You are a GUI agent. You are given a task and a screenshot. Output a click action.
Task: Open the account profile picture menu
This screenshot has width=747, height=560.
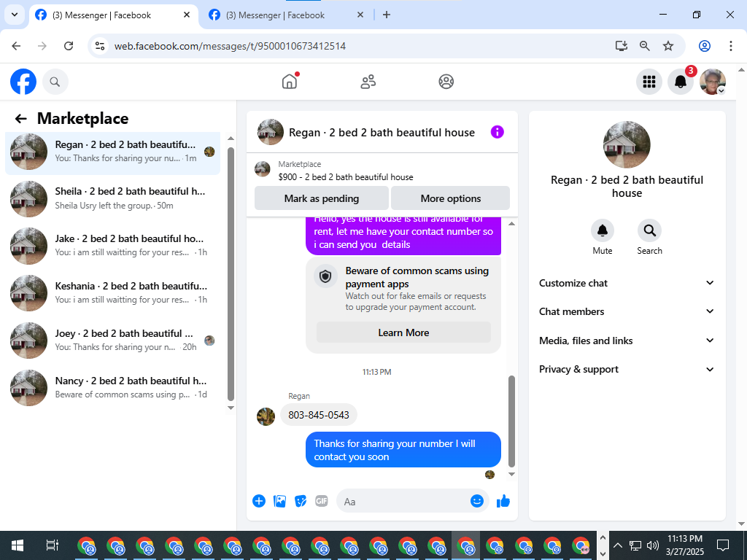[x=712, y=82]
